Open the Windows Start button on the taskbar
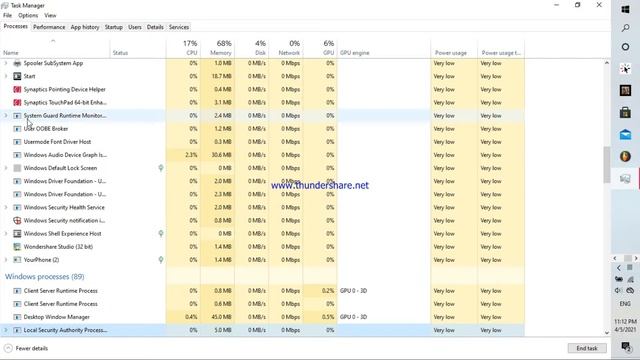The width and height of the screenshot is (640, 360). pyautogui.click(x=625, y=9)
